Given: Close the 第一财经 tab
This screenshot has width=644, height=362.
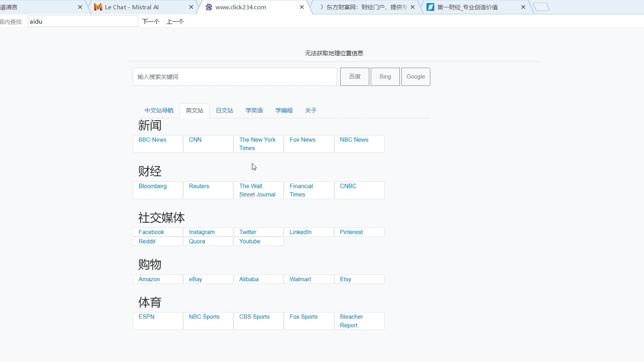Looking at the screenshot, I should pyautogui.click(x=523, y=7).
